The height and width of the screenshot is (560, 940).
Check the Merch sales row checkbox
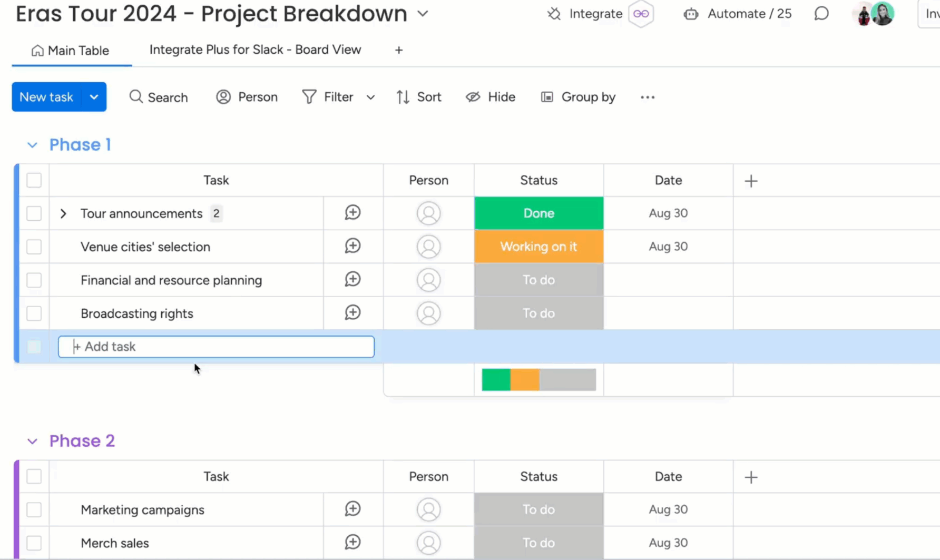(34, 543)
